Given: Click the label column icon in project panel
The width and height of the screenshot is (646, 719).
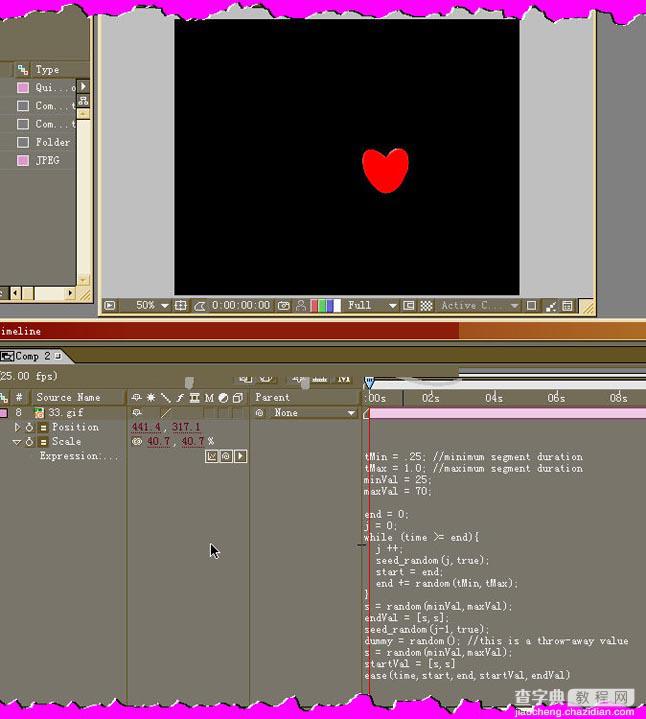Looking at the screenshot, I should pos(22,70).
